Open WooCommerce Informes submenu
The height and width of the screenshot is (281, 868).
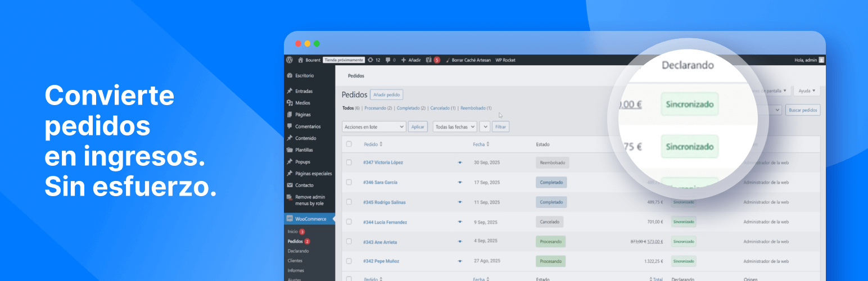pyautogui.click(x=296, y=270)
